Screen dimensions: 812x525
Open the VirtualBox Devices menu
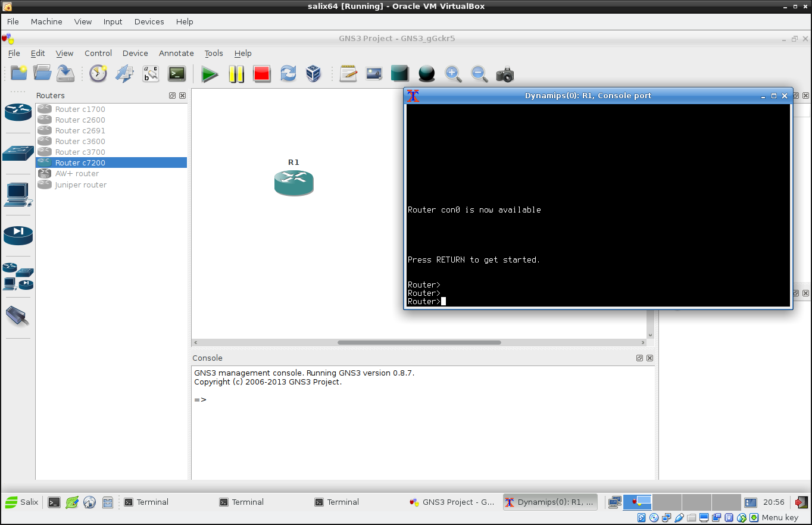[149, 21]
